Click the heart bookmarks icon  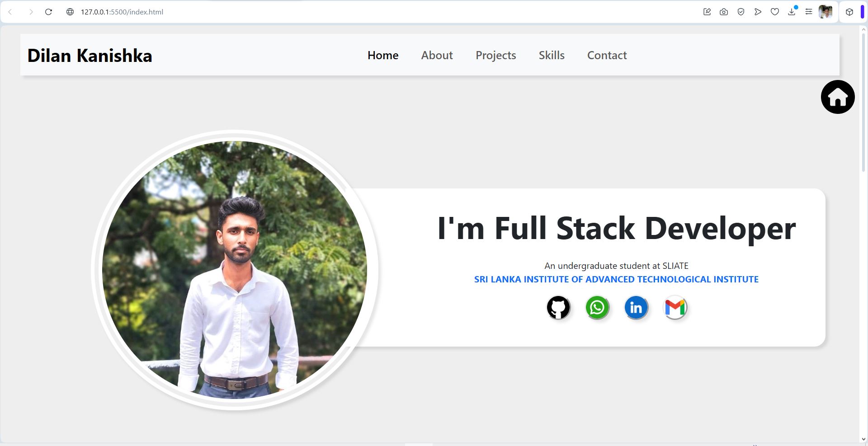click(775, 12)
